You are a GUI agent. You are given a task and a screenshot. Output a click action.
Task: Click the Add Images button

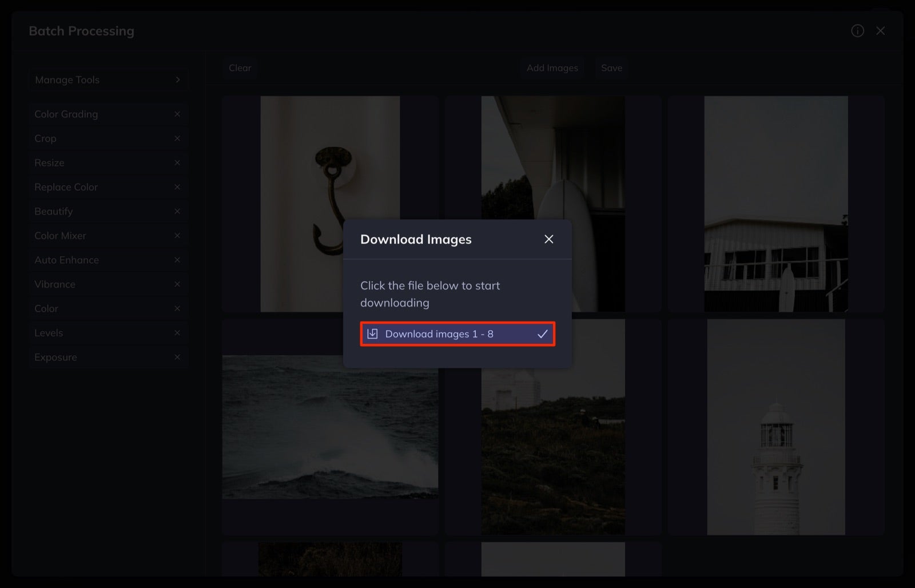tap(551, 67)
